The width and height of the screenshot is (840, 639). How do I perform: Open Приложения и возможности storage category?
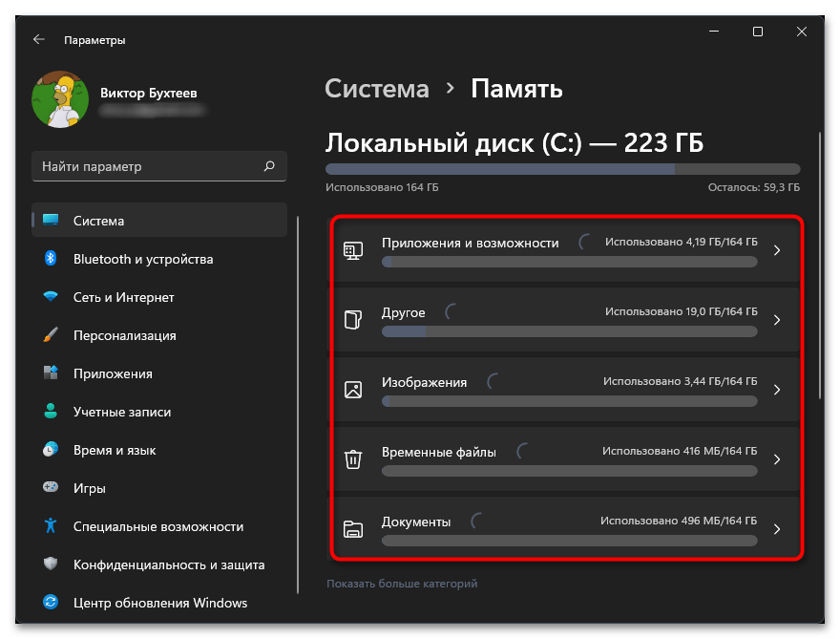pos(562,250)
